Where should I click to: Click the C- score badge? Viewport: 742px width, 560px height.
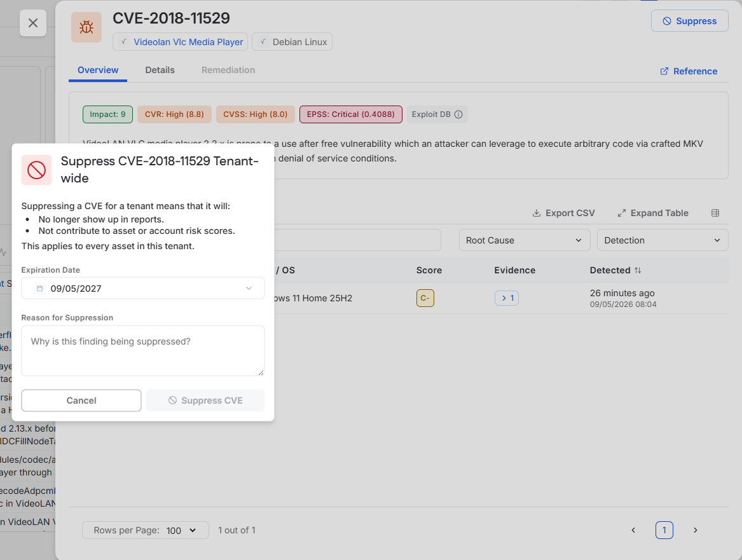425,298
